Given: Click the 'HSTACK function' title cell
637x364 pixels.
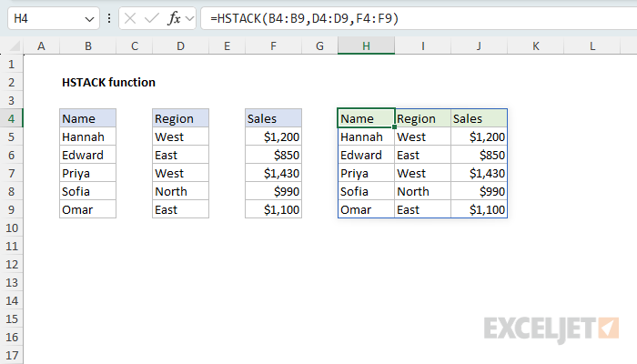Looking at the screenshot, I should (108, 83).
